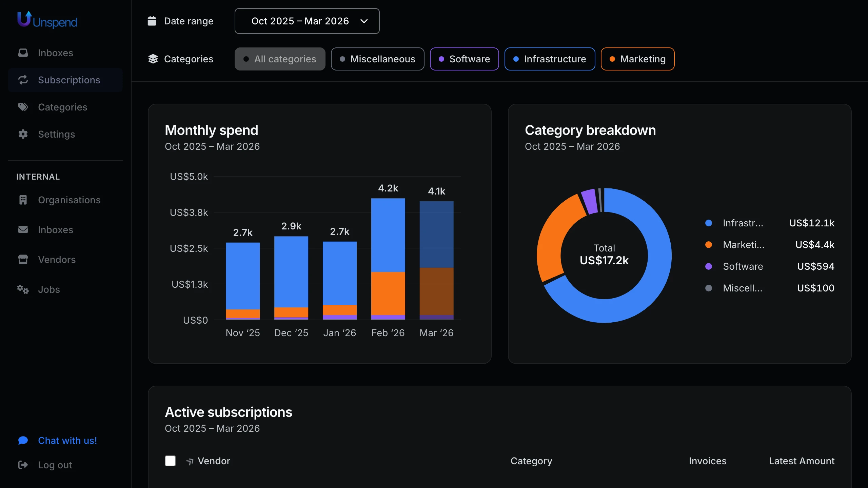
Task: Click the Jobs gears icon
Action: [22, 289]
